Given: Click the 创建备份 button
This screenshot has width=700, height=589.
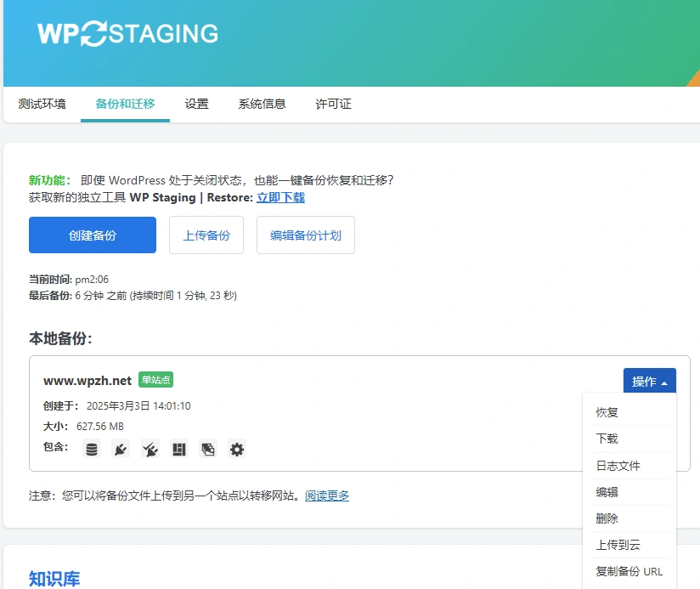Looking at the screenshot, I should [93, 235].
